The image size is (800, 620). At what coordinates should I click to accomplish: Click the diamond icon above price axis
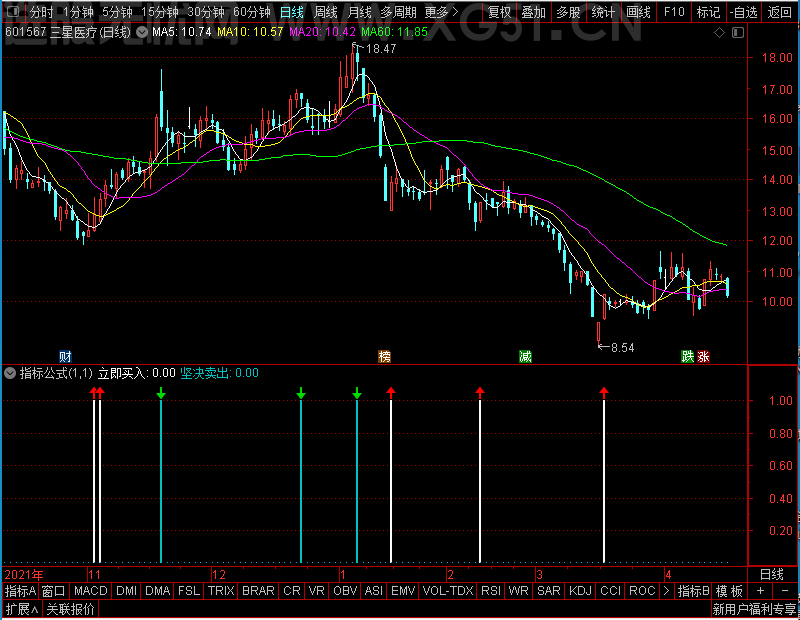click(x=719, y=33)
